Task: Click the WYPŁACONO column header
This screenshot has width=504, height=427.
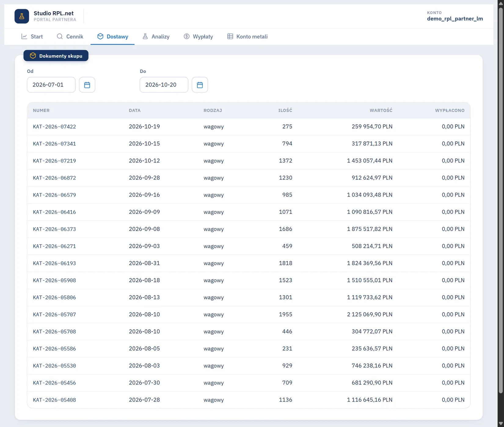Action: tap(450, 111)
